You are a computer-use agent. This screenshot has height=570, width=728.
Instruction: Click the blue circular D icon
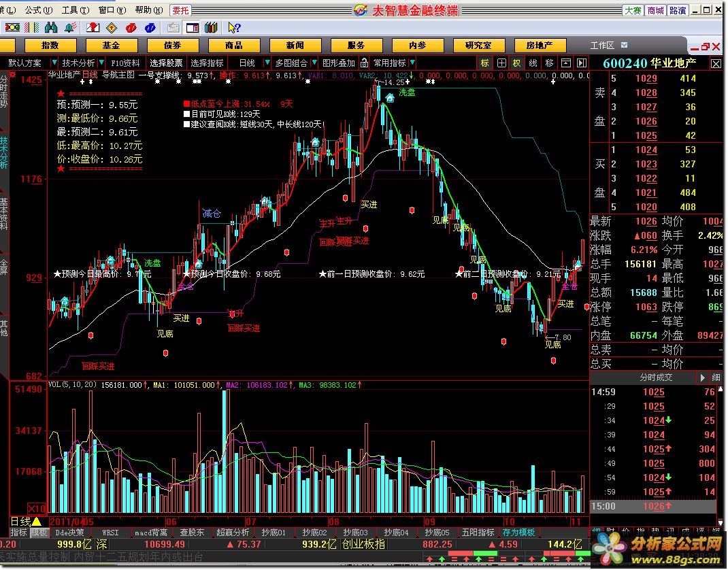[150, 28]
